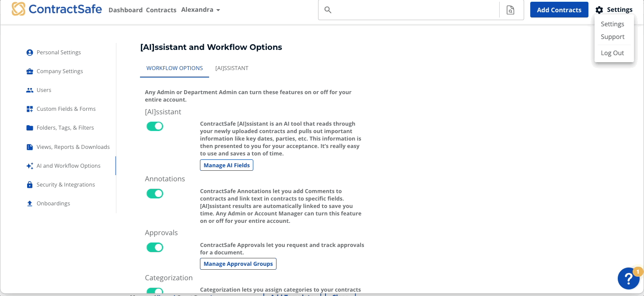Click the document search icon beside the search bar

[x=511, y=9]
